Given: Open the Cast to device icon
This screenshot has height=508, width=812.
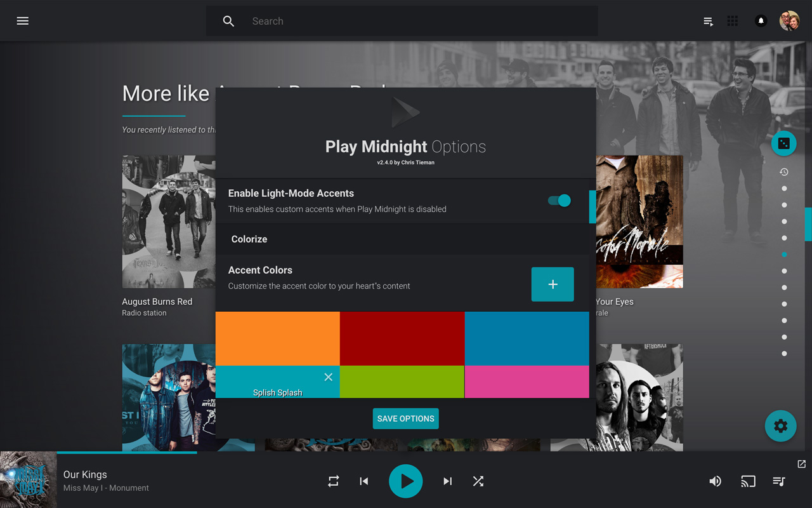Looking at the screenshot, I should click(749, 481).
